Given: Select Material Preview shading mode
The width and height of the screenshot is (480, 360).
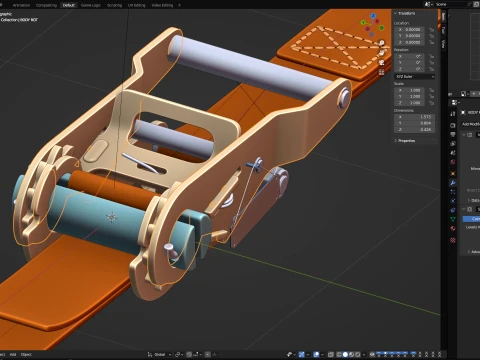Looking at the screenshot, I should tap(351, 354).
